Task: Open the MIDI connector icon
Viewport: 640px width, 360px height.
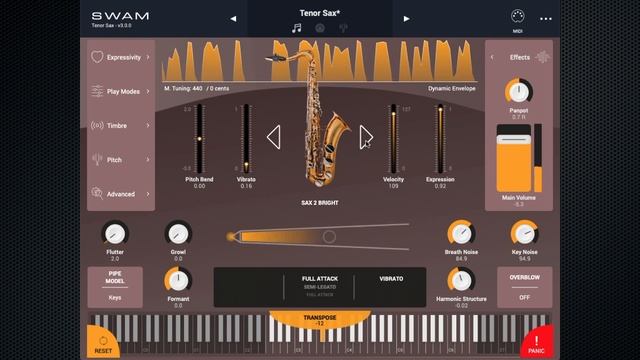Action: pos(517,16)
